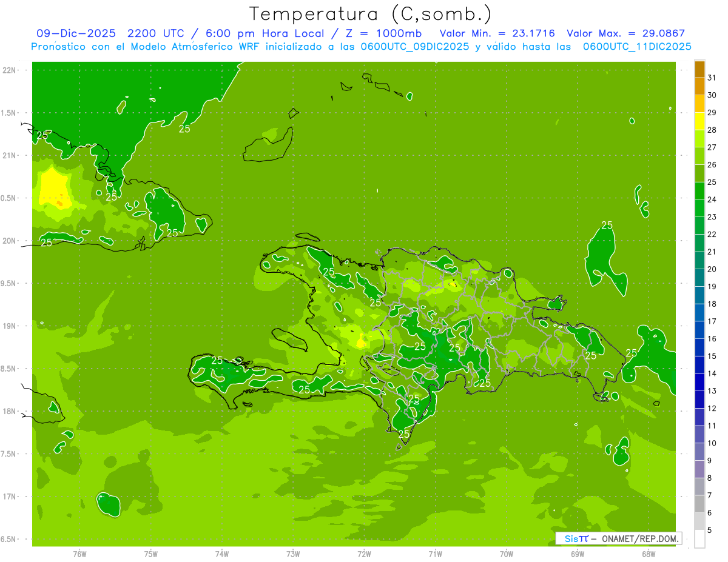Click the '22N' latitude label
Image resolution: width=728 pixels, height=562 pixels.
click(x=10, y=70)
